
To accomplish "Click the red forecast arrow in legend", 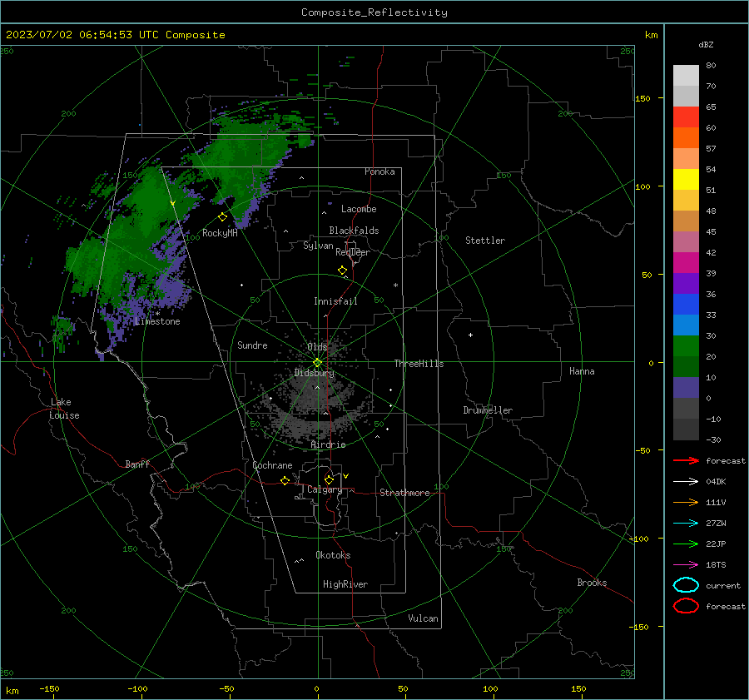I will [686, 460].
